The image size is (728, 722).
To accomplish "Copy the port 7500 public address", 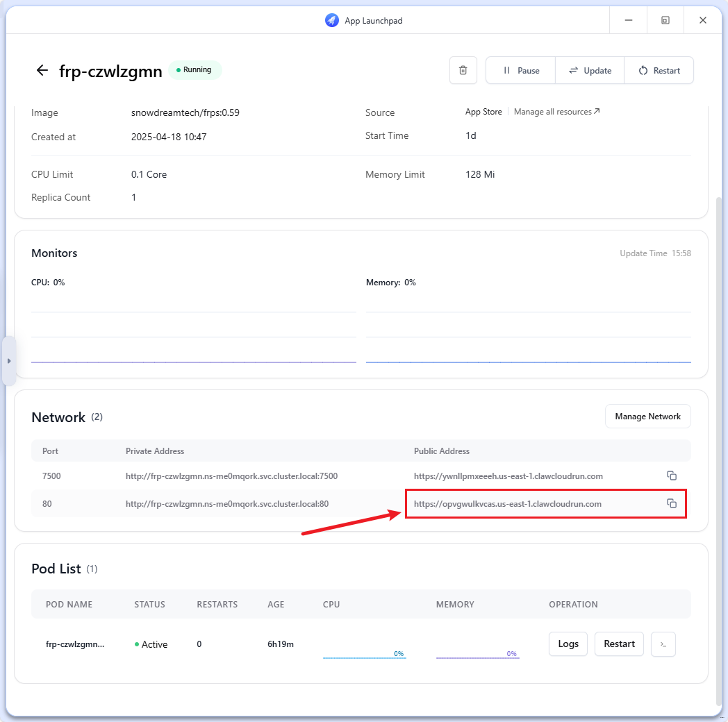I will point(671,476).
